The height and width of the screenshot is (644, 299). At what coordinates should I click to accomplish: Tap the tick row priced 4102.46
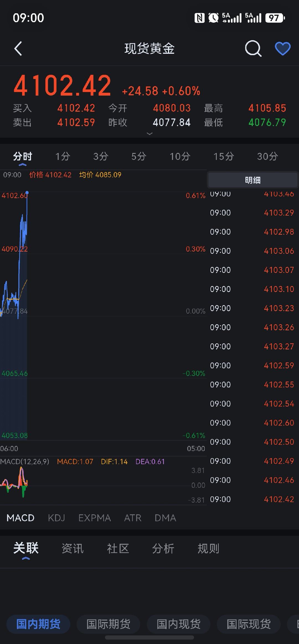coord(252,480)
